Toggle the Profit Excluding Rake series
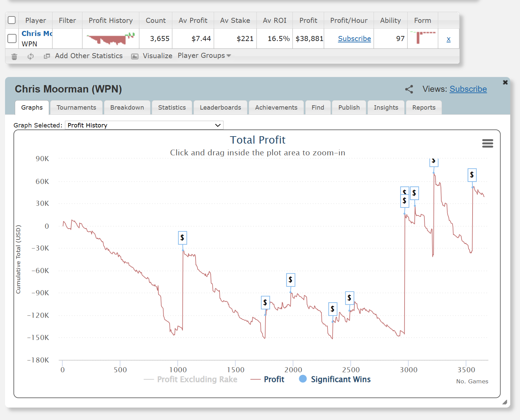The height and width of the screenshot is (420, 520). [190, 379]
